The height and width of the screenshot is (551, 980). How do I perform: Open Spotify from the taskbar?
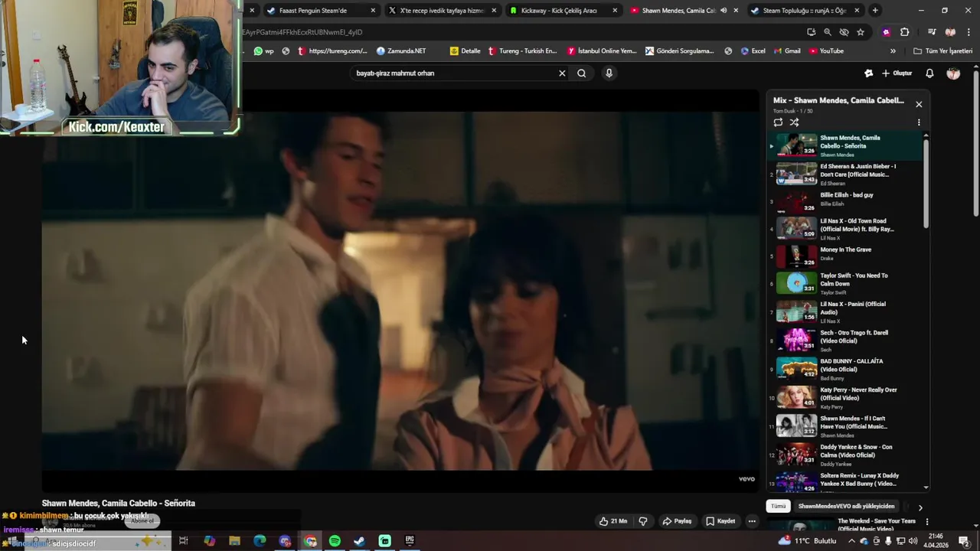tap(335, 541)
